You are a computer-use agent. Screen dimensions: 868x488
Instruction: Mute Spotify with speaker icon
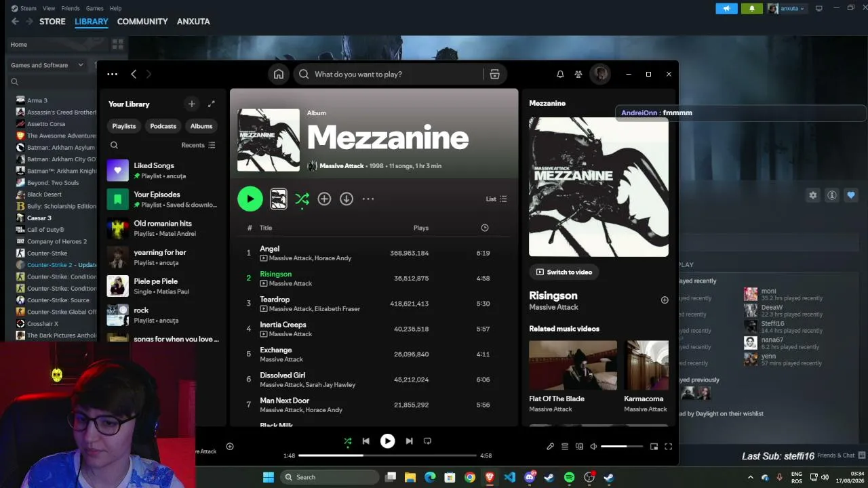pos(593,447)
